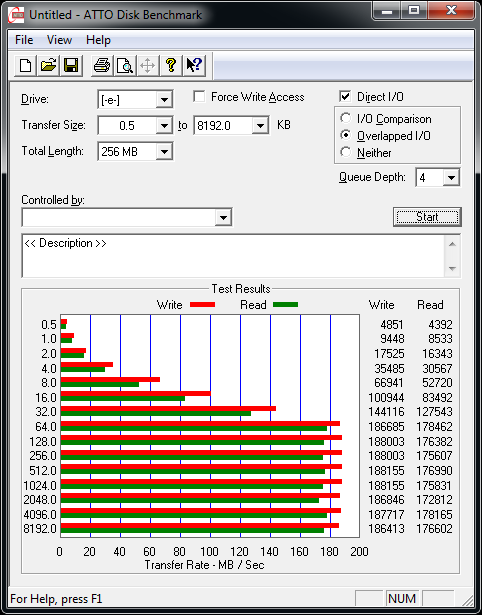Click inside the Description text box
Viewport: 482px width, 615px height.
[234, 256]
